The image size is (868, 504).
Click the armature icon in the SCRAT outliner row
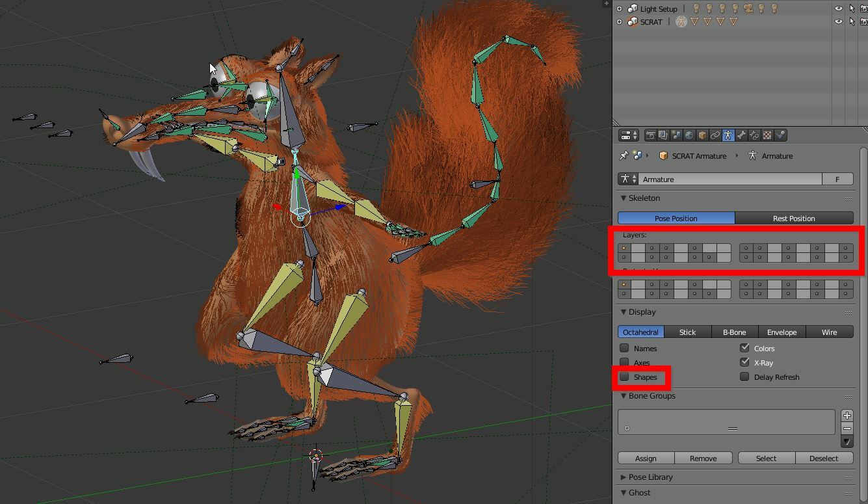681,21
